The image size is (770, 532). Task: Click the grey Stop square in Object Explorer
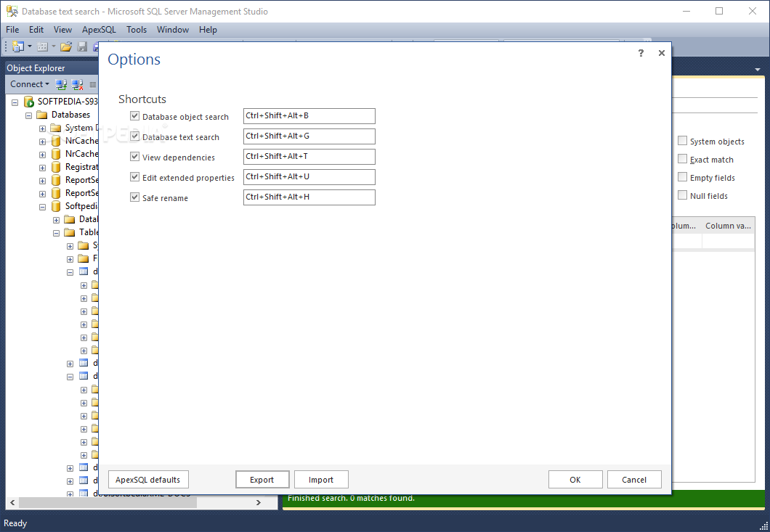(x=93, y=84)
